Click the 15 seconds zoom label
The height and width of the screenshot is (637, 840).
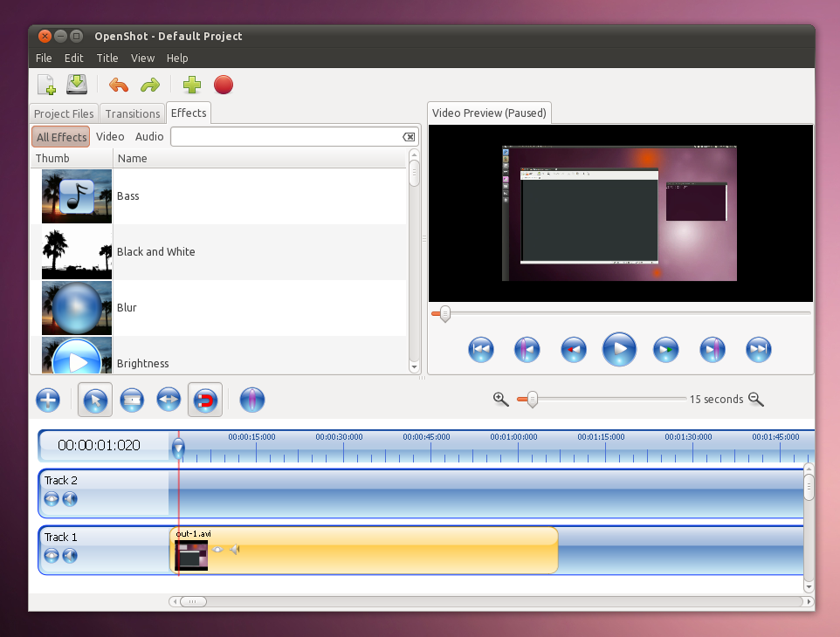716,400
